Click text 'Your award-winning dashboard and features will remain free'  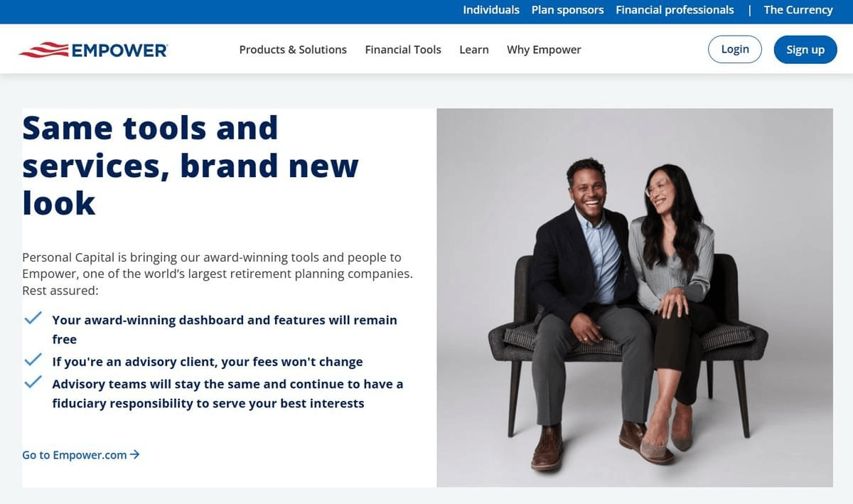click(x=225, y=329)
